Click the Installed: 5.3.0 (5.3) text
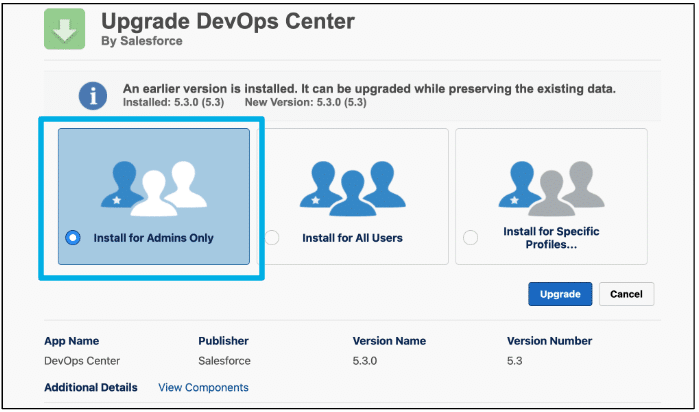This screenshot has width=699, height=412. (173, 103)
